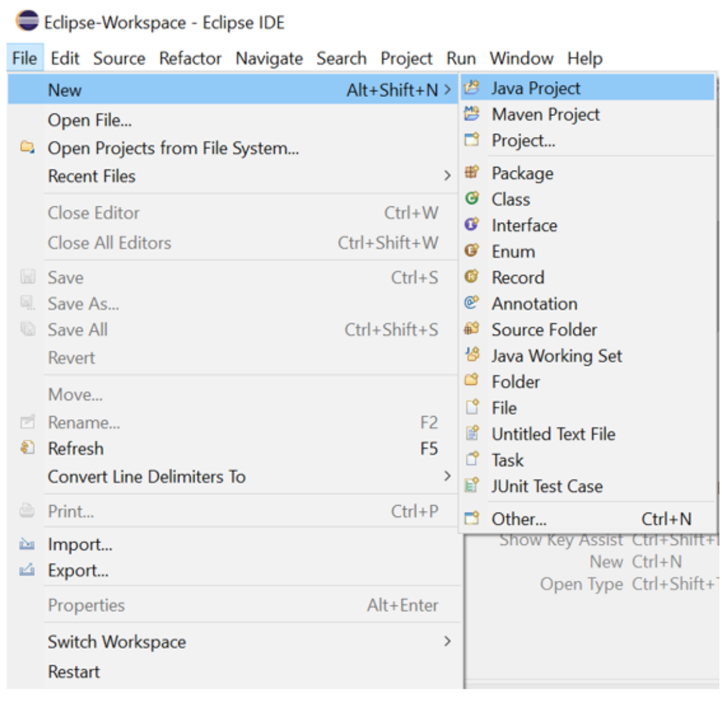Click the Open Projects from File System icon
This screenshot has height=701, width=728.
tap(28, 147)
